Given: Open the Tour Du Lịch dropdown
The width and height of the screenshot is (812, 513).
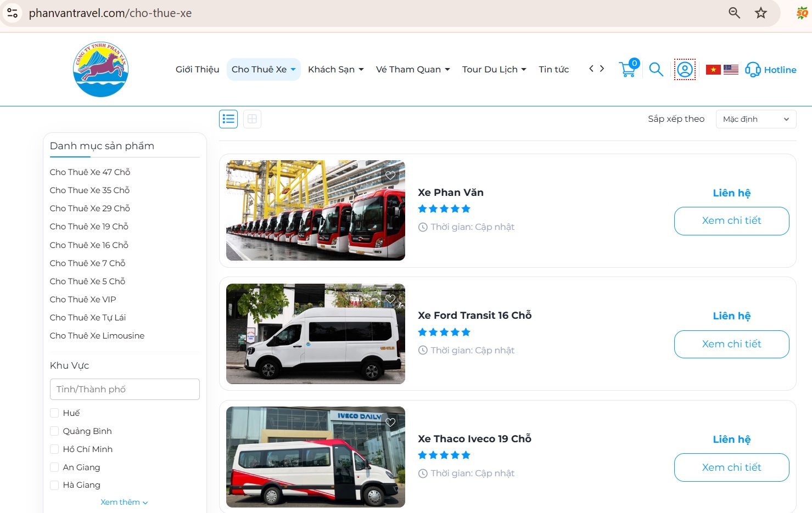Looking at the screenshot, I should click(x=494, y=69).
